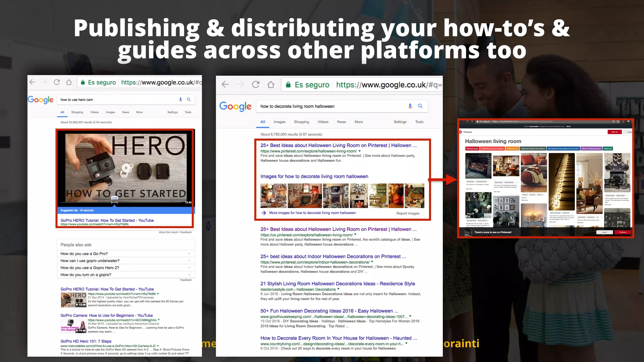
Task: Open dropdown arrow after uk.pinterest.com result URL
Action: point(355,235)
